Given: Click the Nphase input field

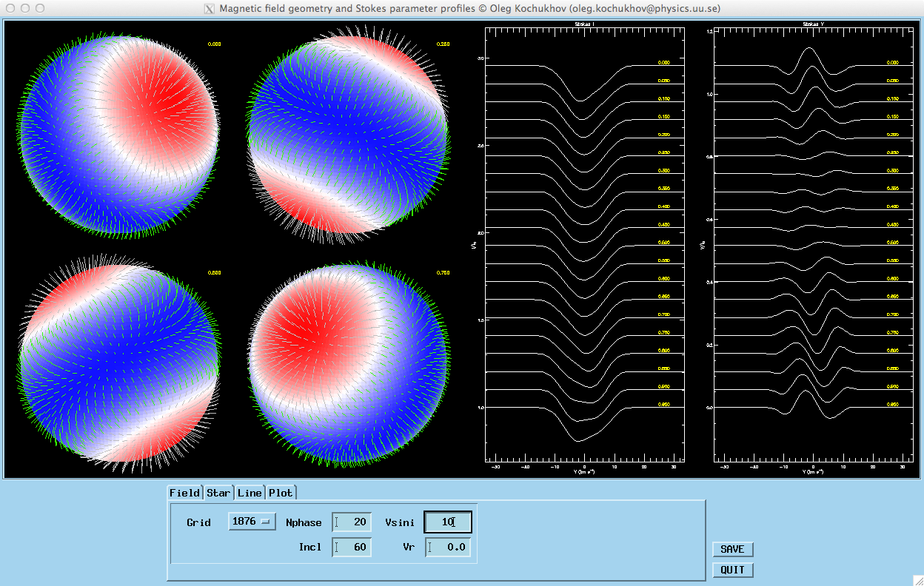Looking at the screenshot, I should pyautogui.click(x=352, y=522).
